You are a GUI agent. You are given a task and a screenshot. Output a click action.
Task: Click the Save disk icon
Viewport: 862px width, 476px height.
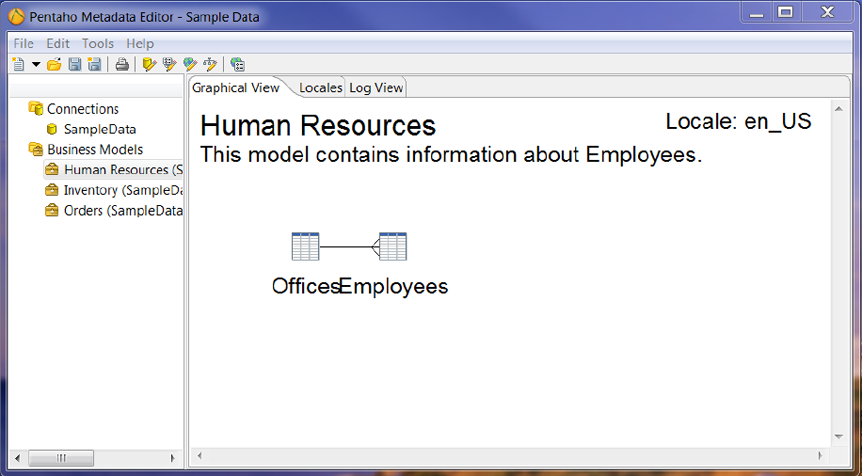click(74, 65)
